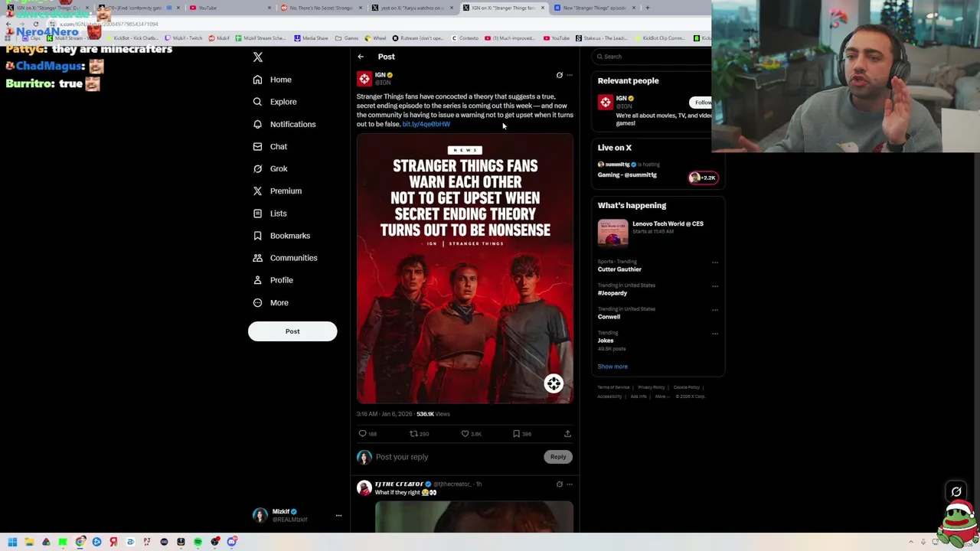
Task: Open a new browser tab
Action: click(647, 8)
